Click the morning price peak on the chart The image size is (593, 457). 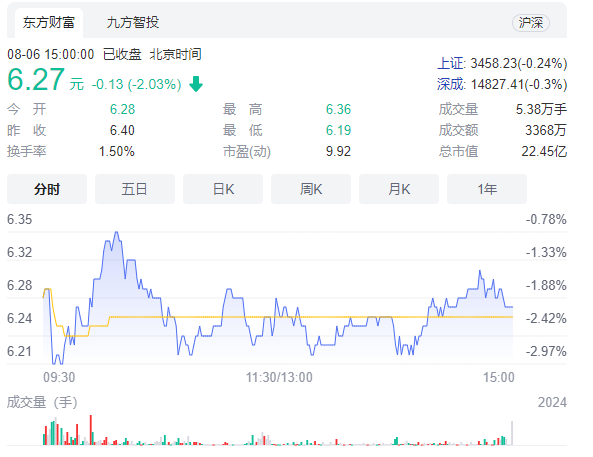point(116,232)
